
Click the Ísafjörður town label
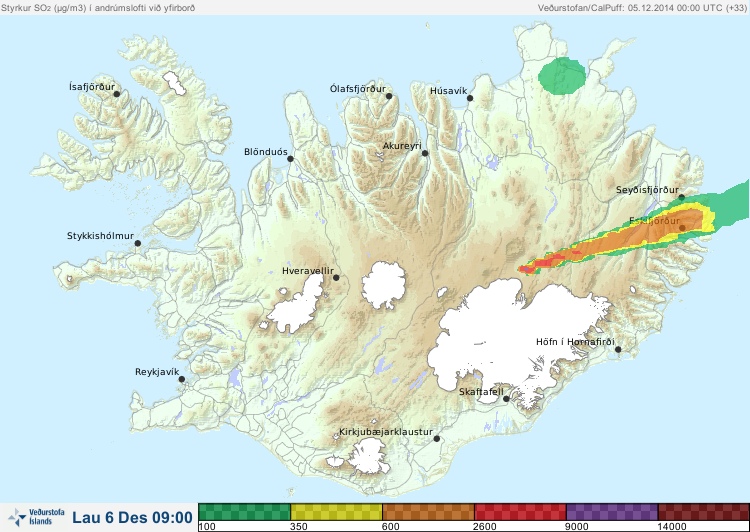click(x=92, y=87)
